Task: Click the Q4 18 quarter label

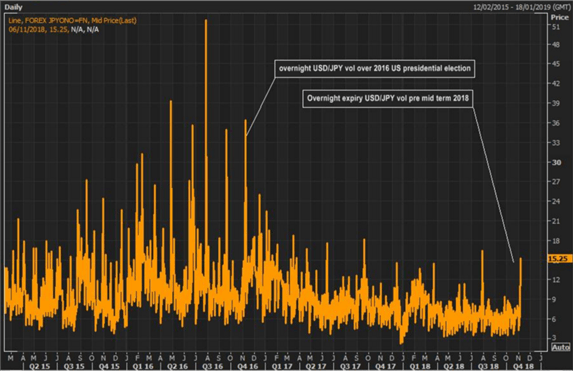Action: coord(523,366)
